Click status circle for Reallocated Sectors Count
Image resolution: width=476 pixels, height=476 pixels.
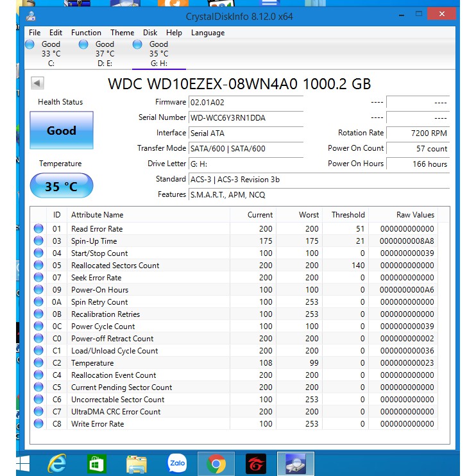click(38, 265)
